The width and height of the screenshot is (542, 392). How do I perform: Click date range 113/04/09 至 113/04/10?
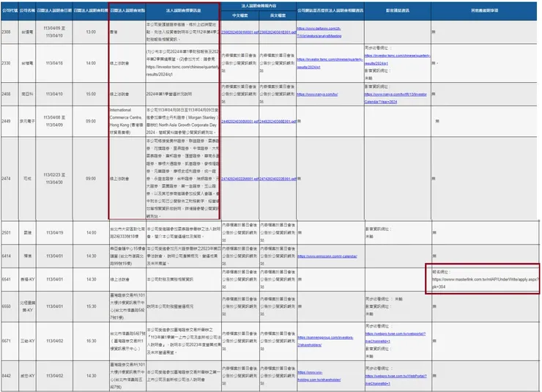[54, 32]
